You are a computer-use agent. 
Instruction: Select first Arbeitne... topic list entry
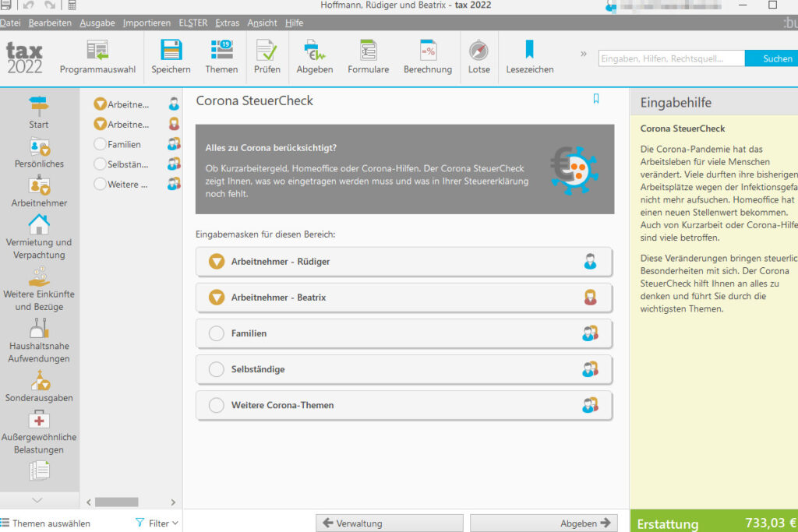pos(136,104)
